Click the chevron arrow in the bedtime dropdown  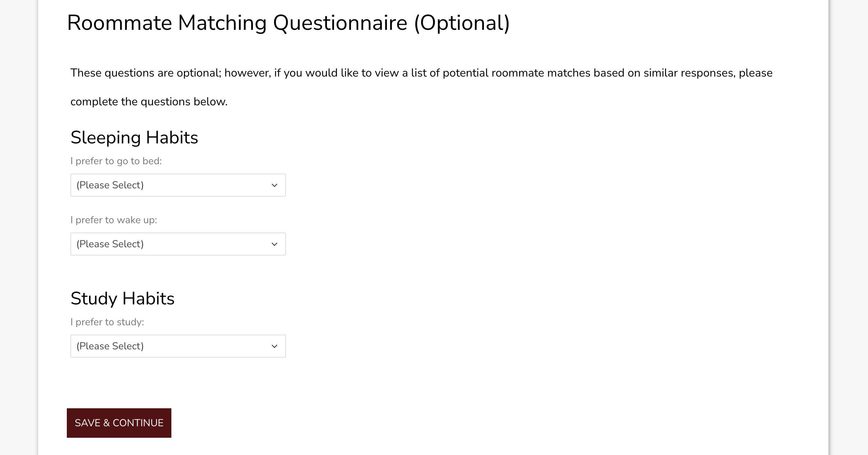(x=274, y=185)
